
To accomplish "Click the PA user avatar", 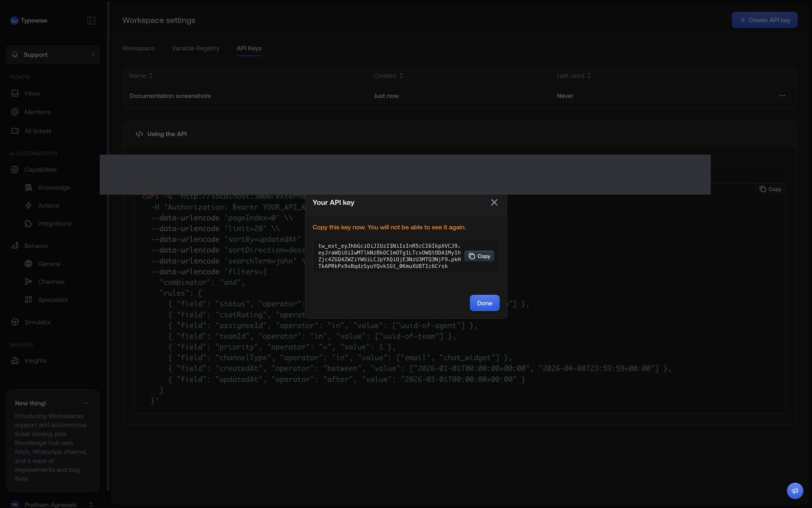I will pyautogui.click(x=15, y=504).
